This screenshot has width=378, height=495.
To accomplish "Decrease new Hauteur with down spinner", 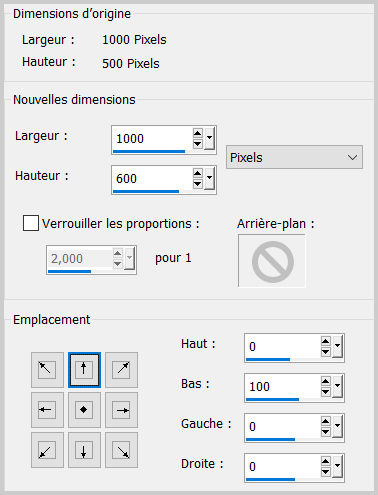I will click(198, 184).
